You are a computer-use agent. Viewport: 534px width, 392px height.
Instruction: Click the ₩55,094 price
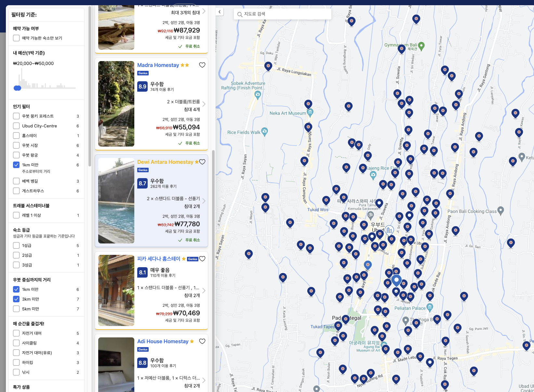pyautogui.click(x=186, y=127)
